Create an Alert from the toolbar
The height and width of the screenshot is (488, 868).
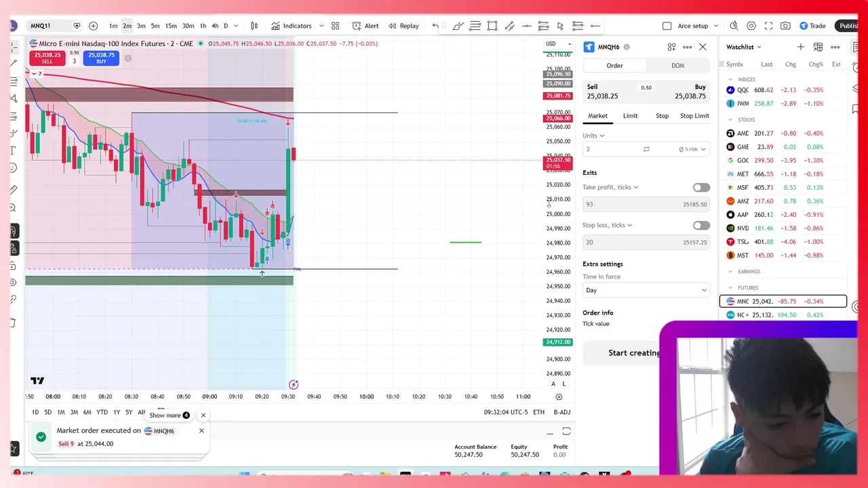click(x=366, y=26)
